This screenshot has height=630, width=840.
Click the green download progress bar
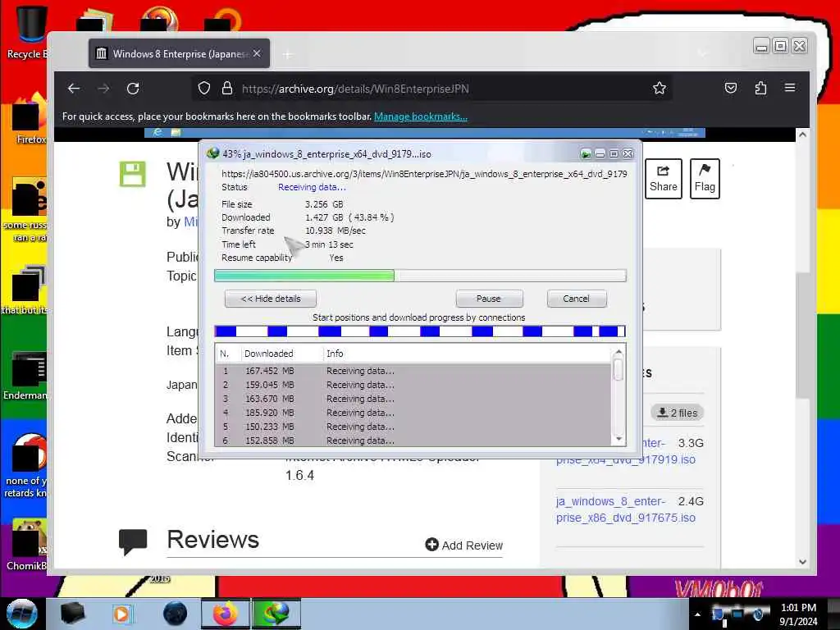tap(420, 276)
